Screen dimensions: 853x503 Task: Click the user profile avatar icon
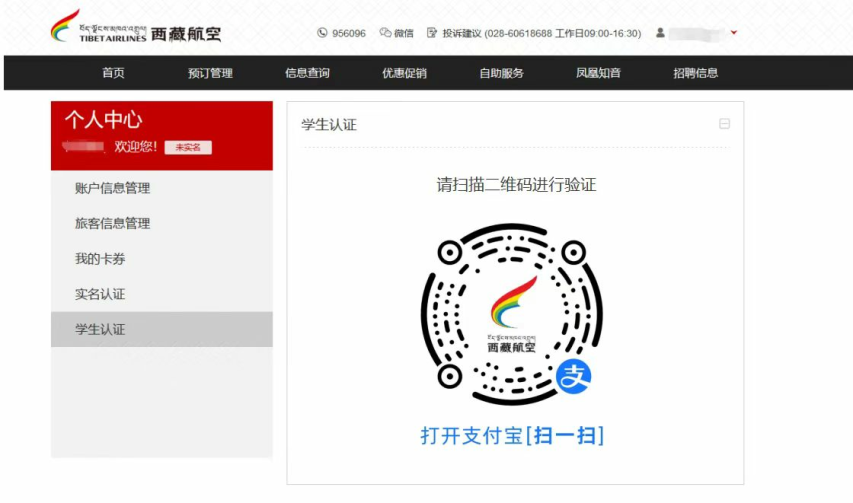tap(660, 33)
